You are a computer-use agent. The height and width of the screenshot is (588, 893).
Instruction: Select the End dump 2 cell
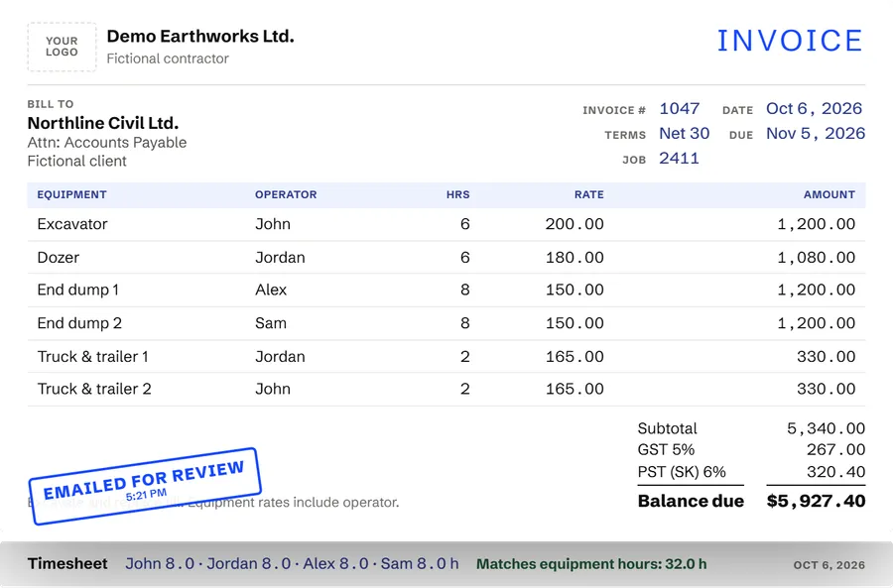click(x=79, y=323)
